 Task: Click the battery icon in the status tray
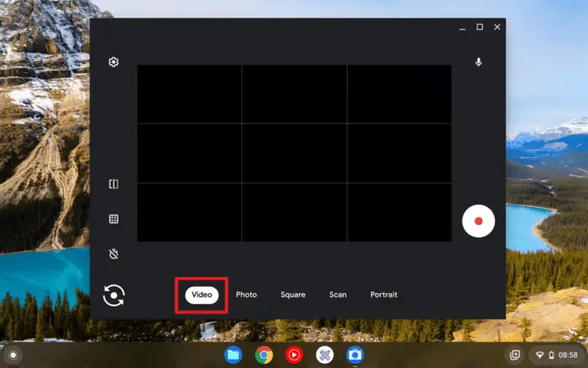[x=551, y=355]
